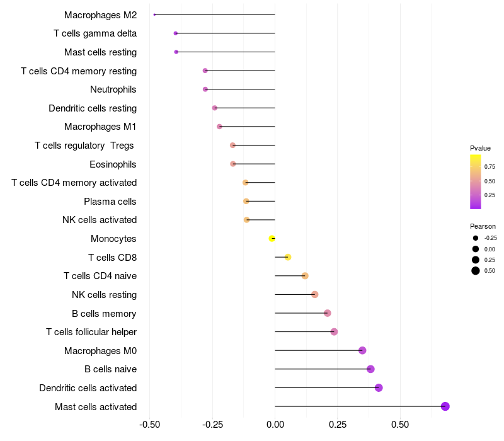The height and width of the screenshot is (441, 504).
Task: Select the yellow Monocytes data point
Action: coord(272,239)
